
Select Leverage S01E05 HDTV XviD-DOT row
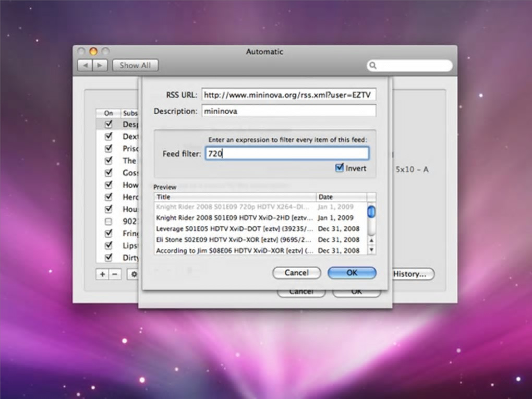[261, 228]
